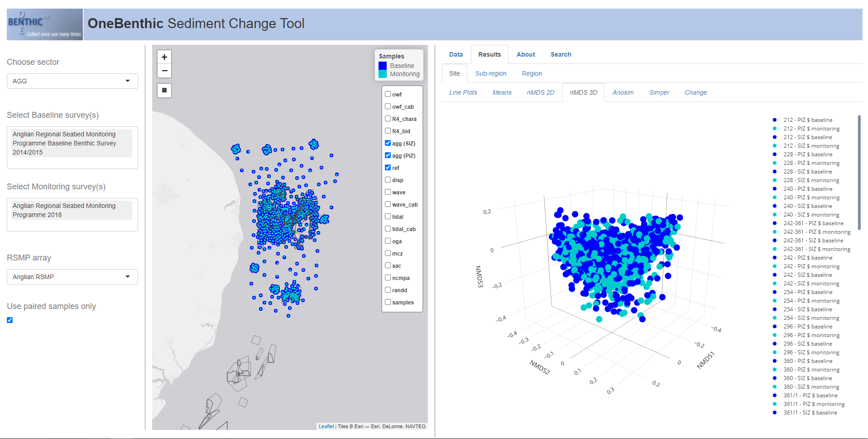The height and width of the screenshot is (439, 868).
Task: Zoom in on the map
Action: (x=164, y=57)
